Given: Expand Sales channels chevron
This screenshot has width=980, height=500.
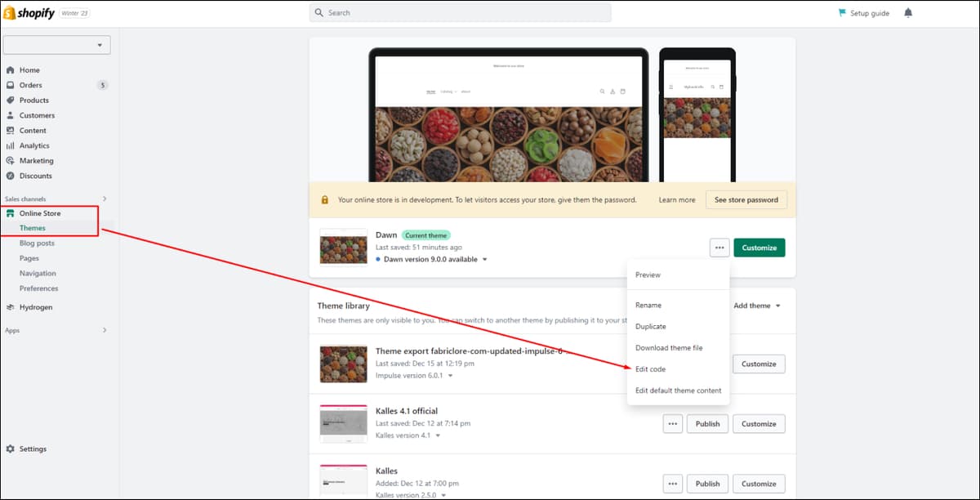Looking at the screenshot, I should 105,199.
